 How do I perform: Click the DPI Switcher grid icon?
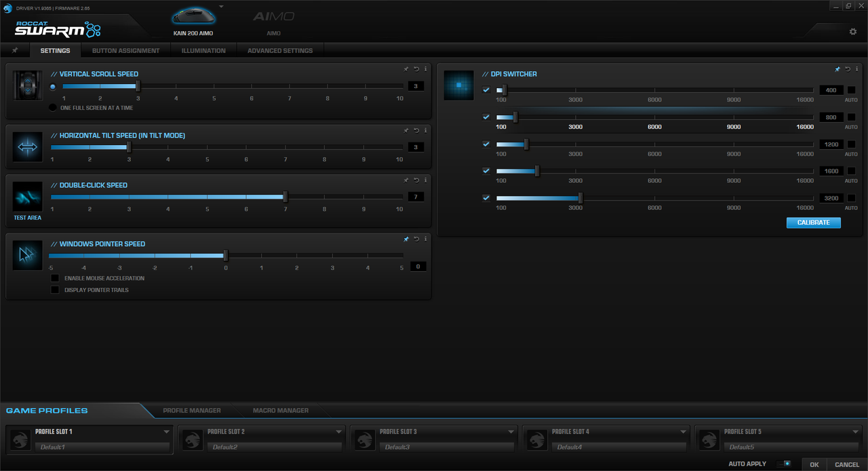click(459, 85)
